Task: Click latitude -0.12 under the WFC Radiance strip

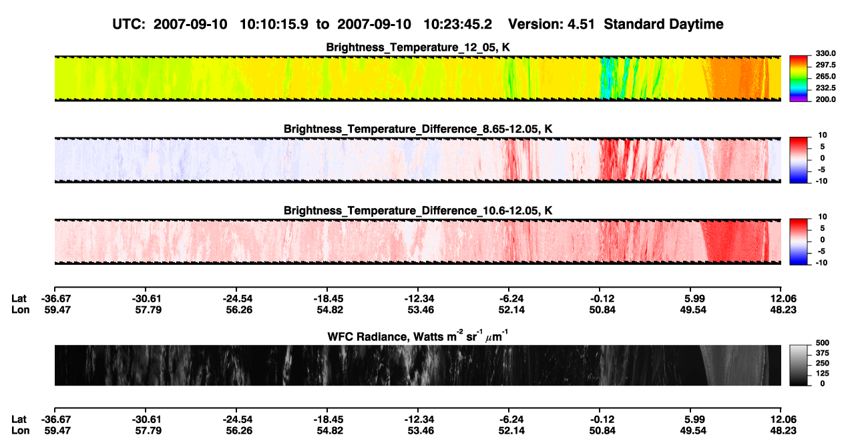Action: click(600, 420)
